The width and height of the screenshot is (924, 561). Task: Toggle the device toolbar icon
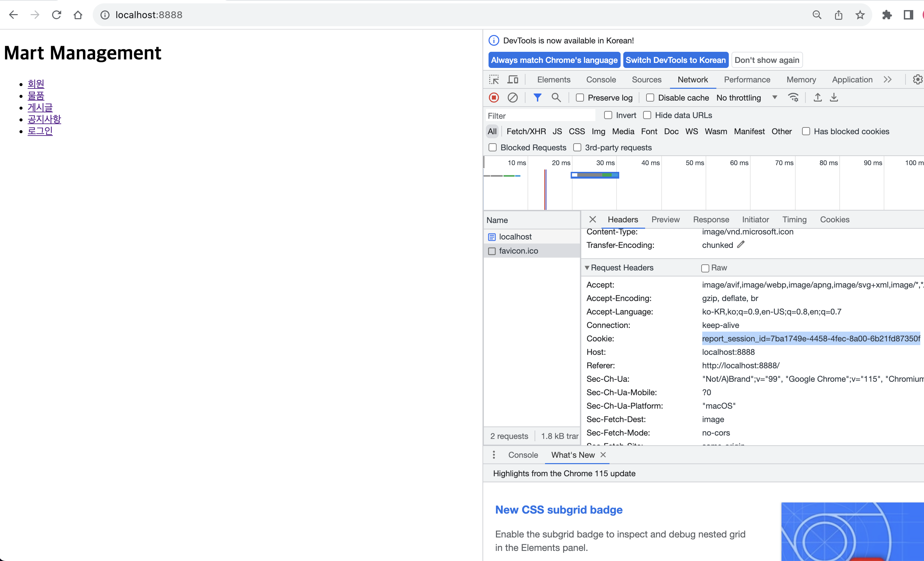click(513, 80)
